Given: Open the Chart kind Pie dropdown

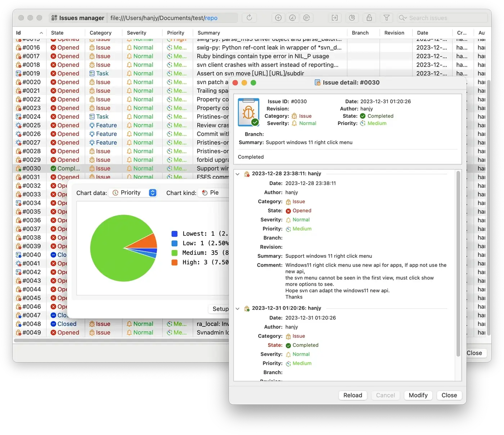Looking at the screenshot, I should 213,193.
